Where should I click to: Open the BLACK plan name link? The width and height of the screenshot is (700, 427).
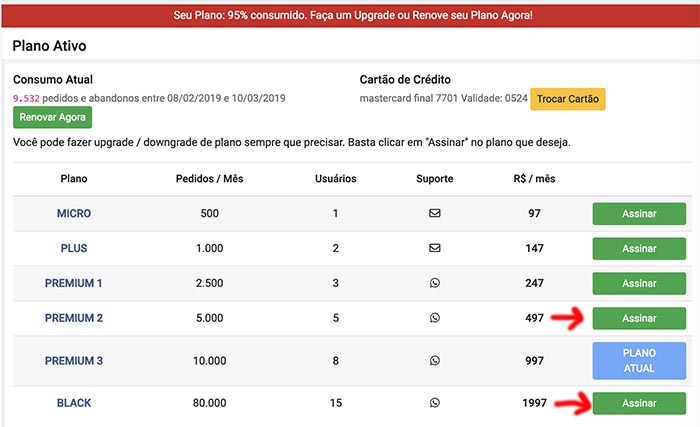(74, 403)
